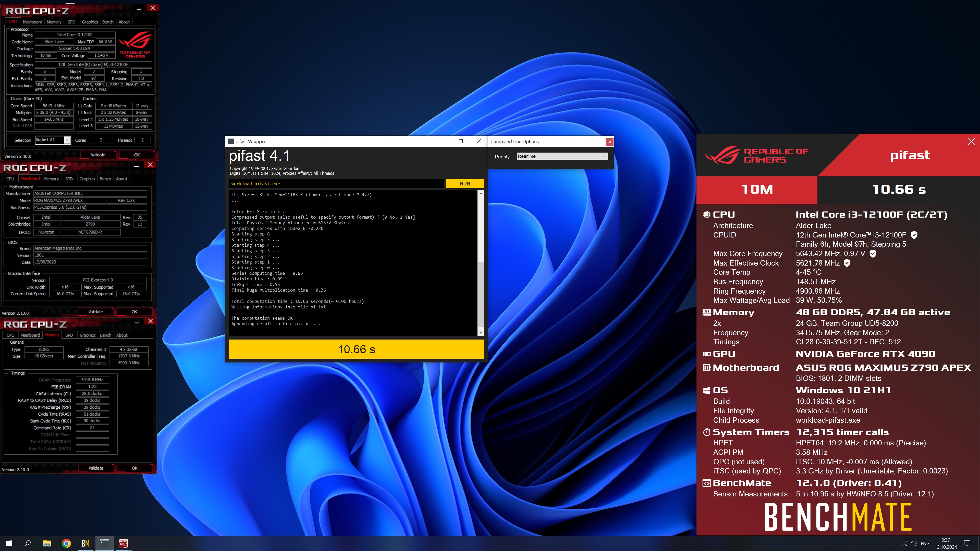The width and height of the screenshot is (980, 551).
Task: Open About tab in top CPU-Z window
Action: 124,22
